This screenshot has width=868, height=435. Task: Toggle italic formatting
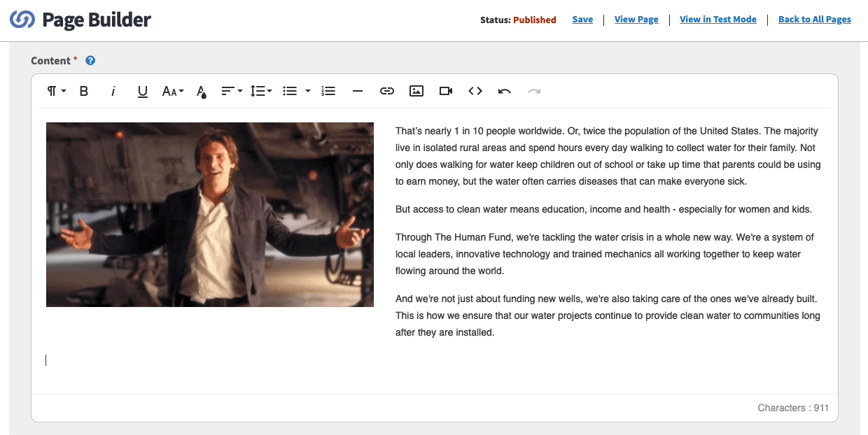click(113, 91)
